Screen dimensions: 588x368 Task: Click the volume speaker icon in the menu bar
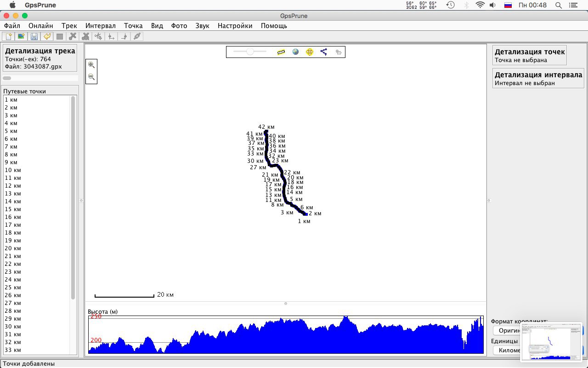pyautogui.click(x=493, y=5)
